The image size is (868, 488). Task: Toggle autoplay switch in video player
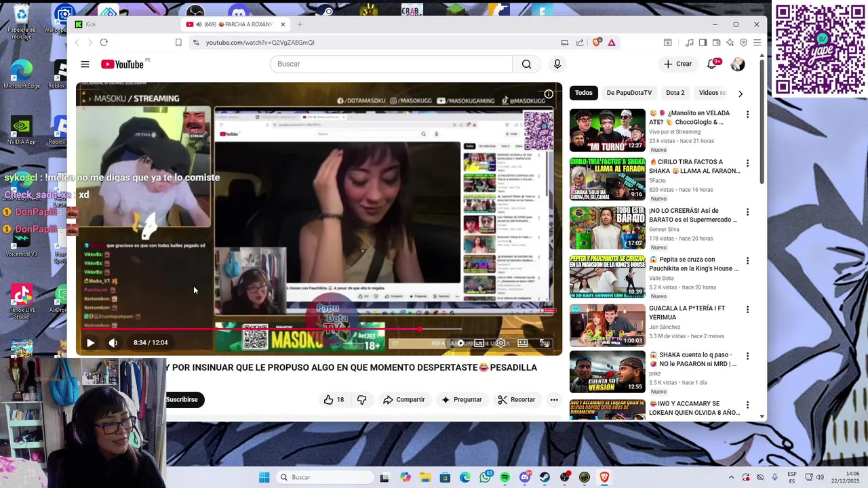tap(459, 343)
